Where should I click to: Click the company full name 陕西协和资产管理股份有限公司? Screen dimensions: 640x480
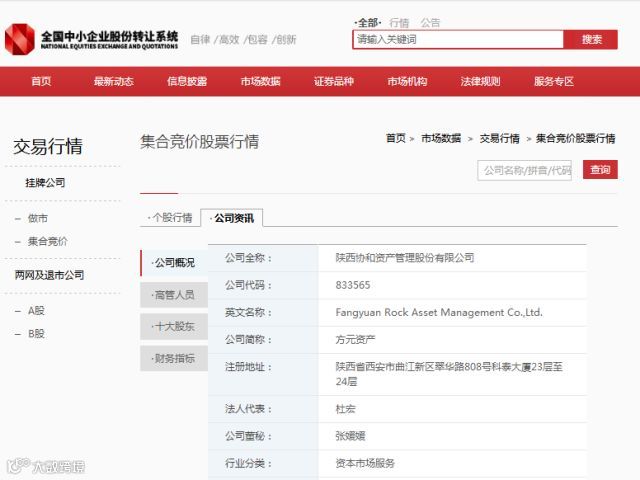click(x=405, y=258)
